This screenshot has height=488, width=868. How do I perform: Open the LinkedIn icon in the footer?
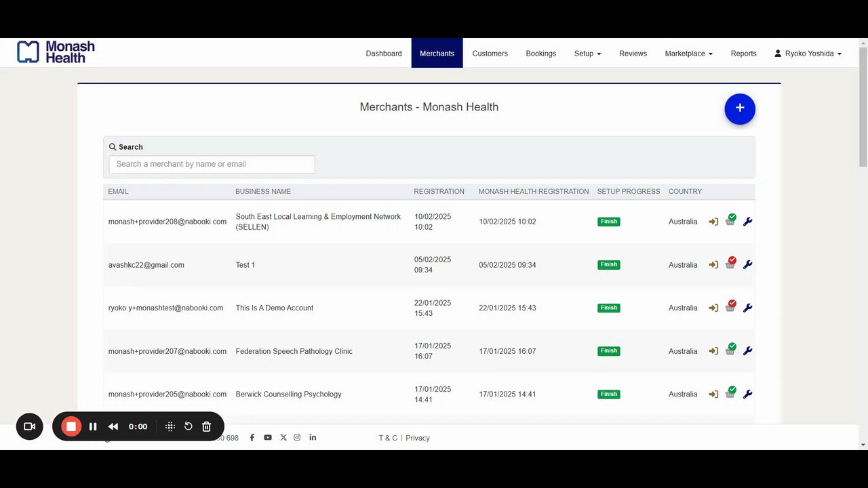[313, 437]
